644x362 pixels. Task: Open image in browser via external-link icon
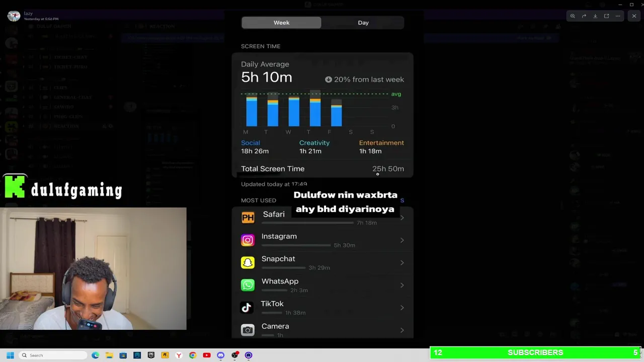click(x=606, y=16)
